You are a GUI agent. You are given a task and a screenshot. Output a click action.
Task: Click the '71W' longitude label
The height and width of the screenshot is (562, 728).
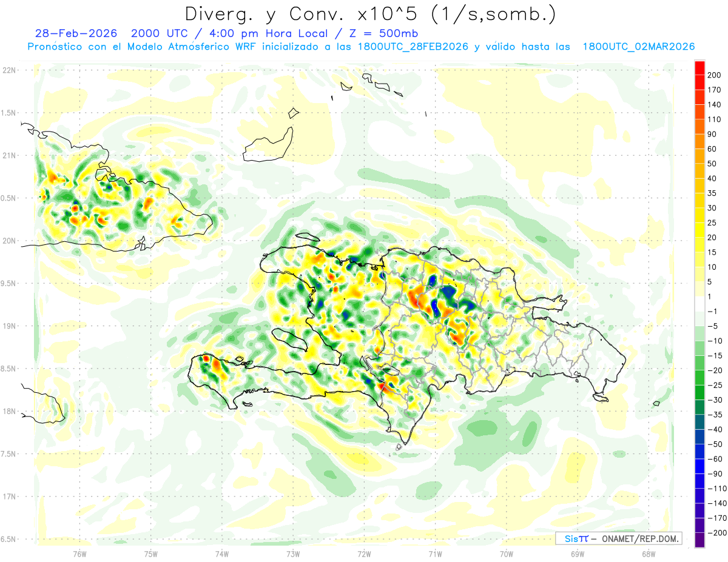coord(435,554)
